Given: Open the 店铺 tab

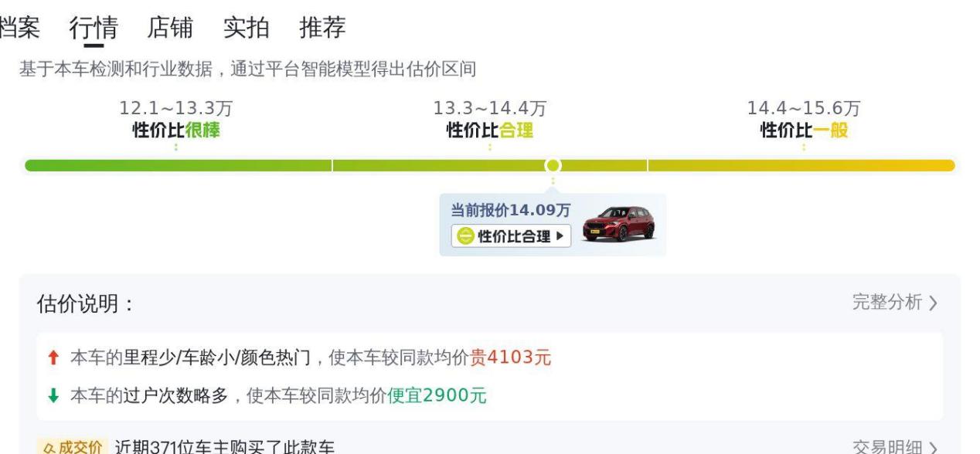Looking at the screenshot, I should click(170, 28).
